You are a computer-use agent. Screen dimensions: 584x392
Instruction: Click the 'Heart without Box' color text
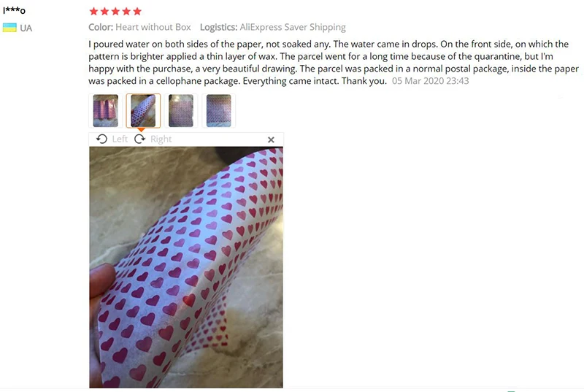pyautogui.click(x=153, y=27)
